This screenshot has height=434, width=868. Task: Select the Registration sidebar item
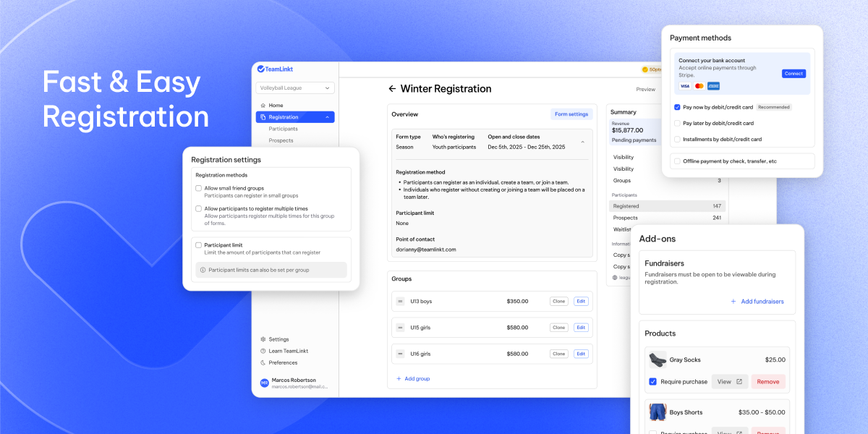pos(295,117)
